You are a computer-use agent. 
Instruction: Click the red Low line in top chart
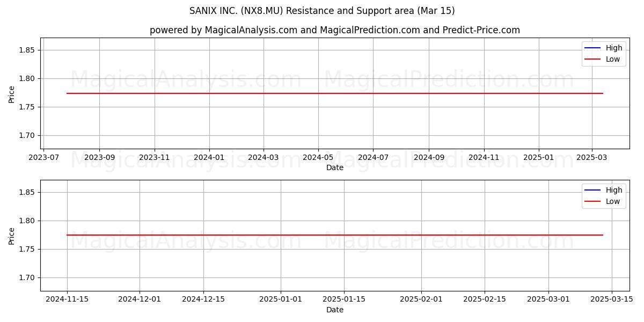tap(335, 93)
